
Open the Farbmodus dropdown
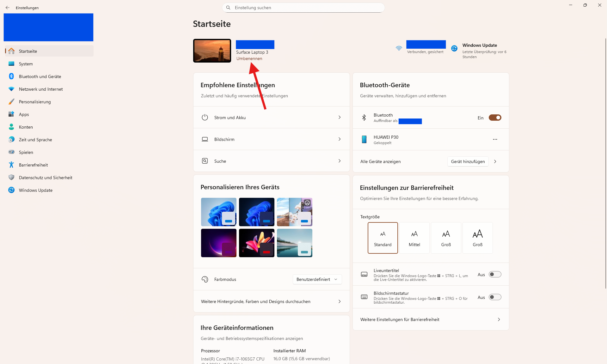pyautogui.click(x=317, y=279)
